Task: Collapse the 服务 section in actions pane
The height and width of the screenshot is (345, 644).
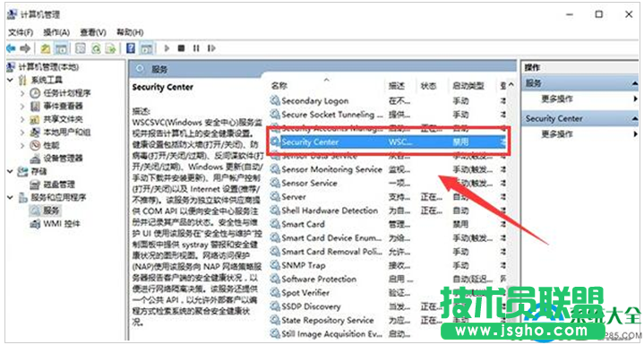Action: (634, 84)
